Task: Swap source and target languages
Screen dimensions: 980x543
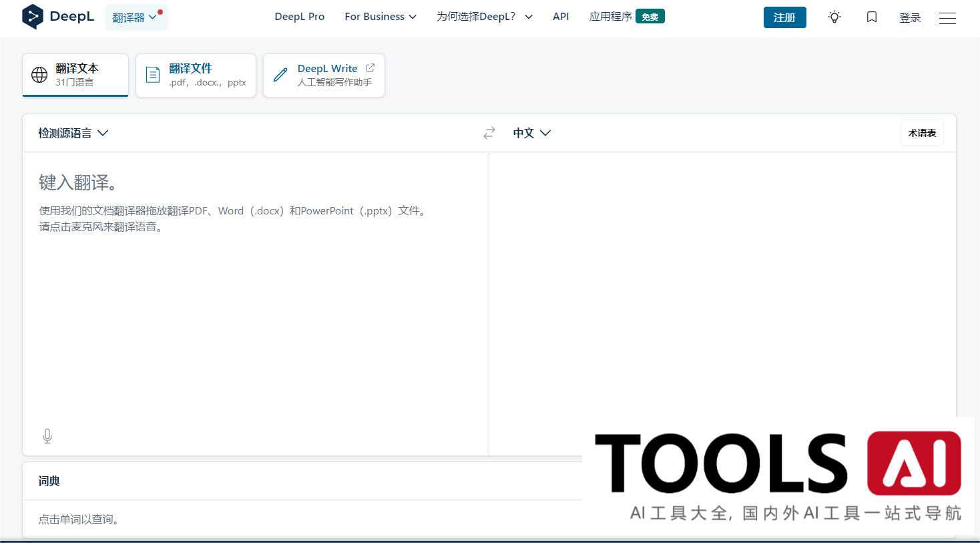Action: click(x=489, y=133)
